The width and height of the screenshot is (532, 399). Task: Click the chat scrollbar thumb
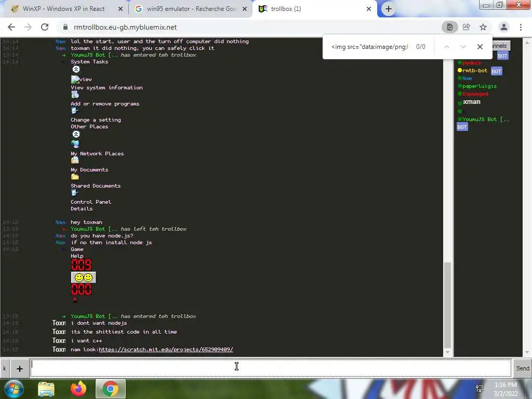447,304
